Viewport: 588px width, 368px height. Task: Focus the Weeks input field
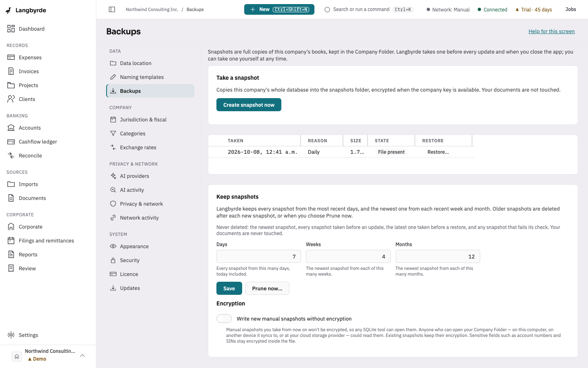[x=348, y=256]
